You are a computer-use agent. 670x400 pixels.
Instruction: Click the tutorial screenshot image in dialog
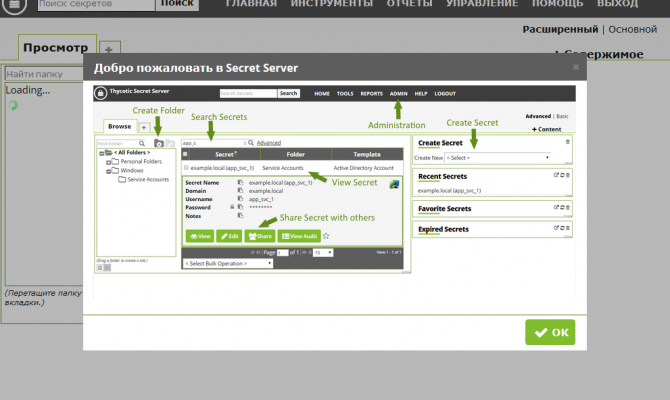(x=334, y=191)
